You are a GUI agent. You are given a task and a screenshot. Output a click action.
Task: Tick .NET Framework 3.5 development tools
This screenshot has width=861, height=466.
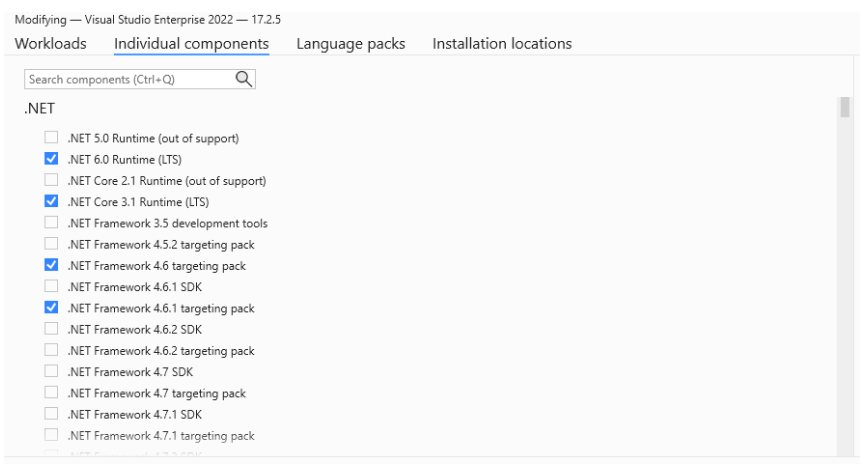51,222
